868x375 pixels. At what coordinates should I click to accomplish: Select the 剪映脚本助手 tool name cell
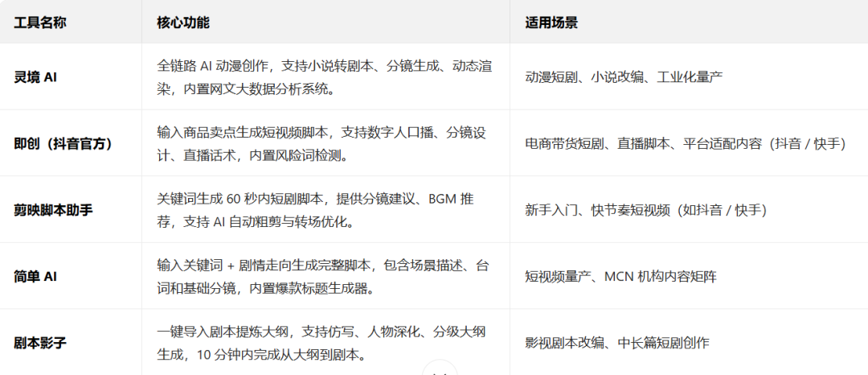tap(70, 209)
